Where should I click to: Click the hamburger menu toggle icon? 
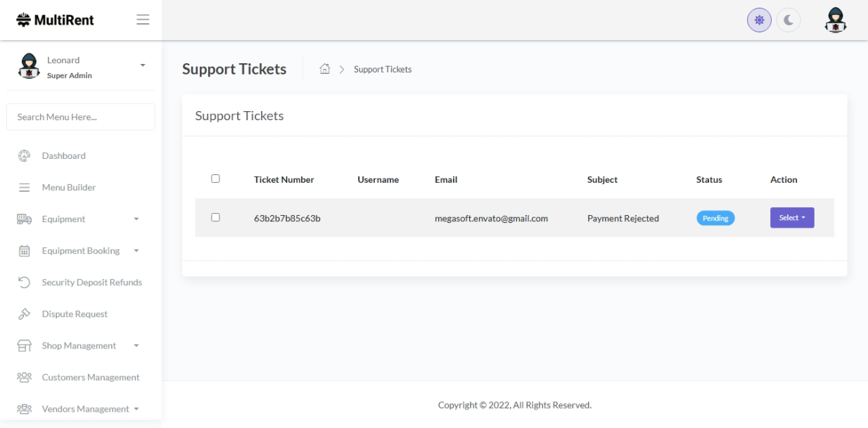tap(143, 20)
